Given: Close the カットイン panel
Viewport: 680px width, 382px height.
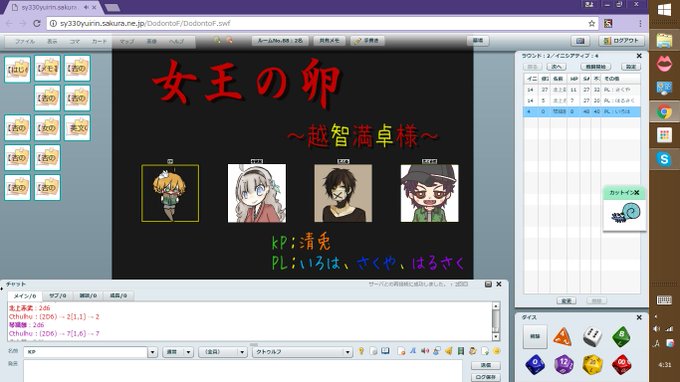Looking at the screenshot, I should [x=637, y=193].
